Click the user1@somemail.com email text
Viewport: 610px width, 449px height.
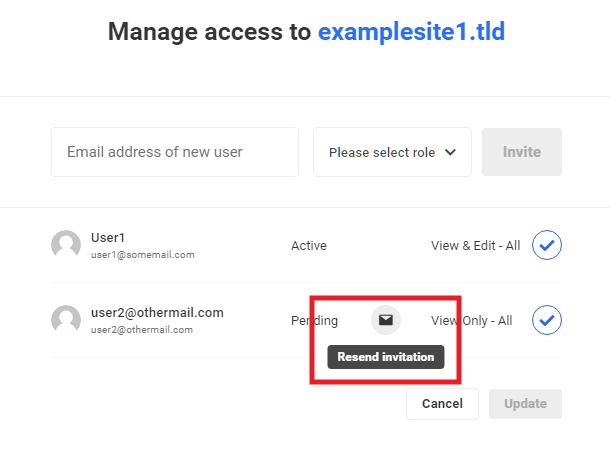coord(142,255)
